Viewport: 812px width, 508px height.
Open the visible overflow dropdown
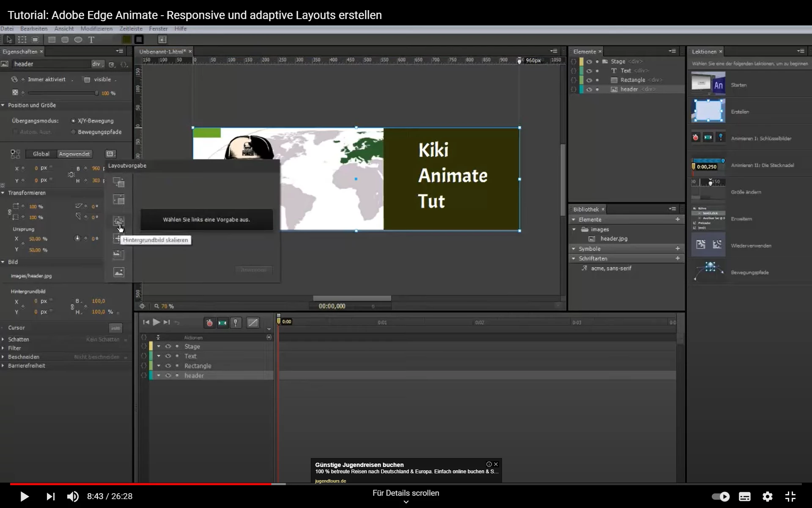pos(104,80)
